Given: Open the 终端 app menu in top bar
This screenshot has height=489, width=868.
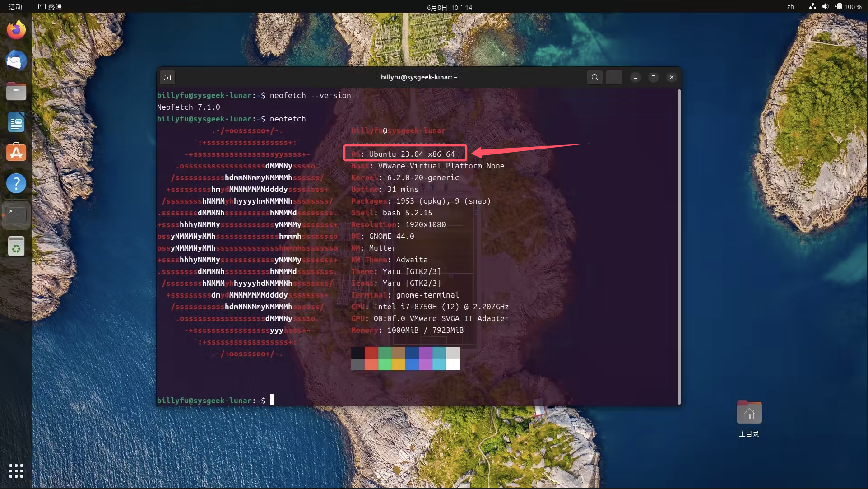Looking at the screenshot, I should tap(50, 7).
